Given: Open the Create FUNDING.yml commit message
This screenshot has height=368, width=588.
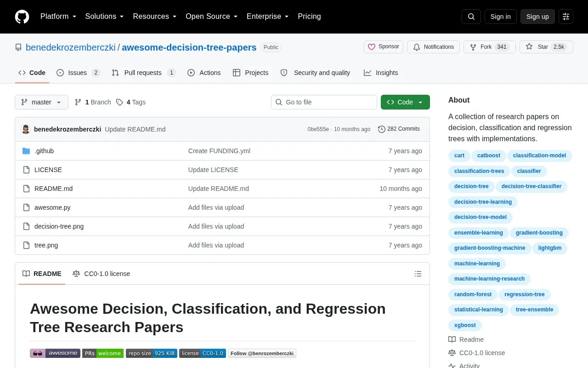Looking at the screenshot, I should [219, 151].
